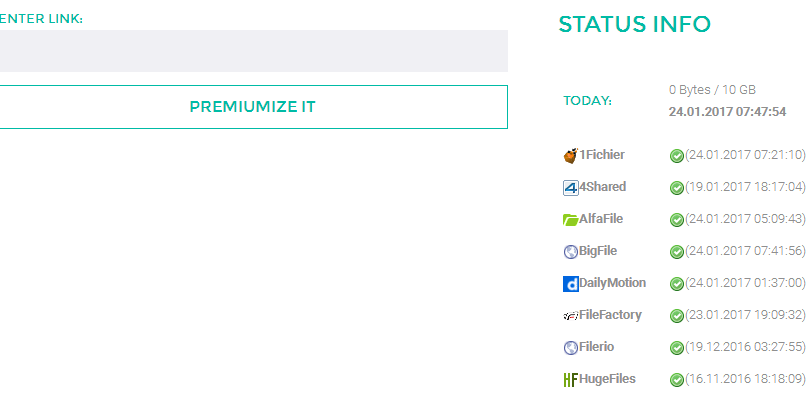Click the green status check next to HugeFiles

click(x=677, y=380)
